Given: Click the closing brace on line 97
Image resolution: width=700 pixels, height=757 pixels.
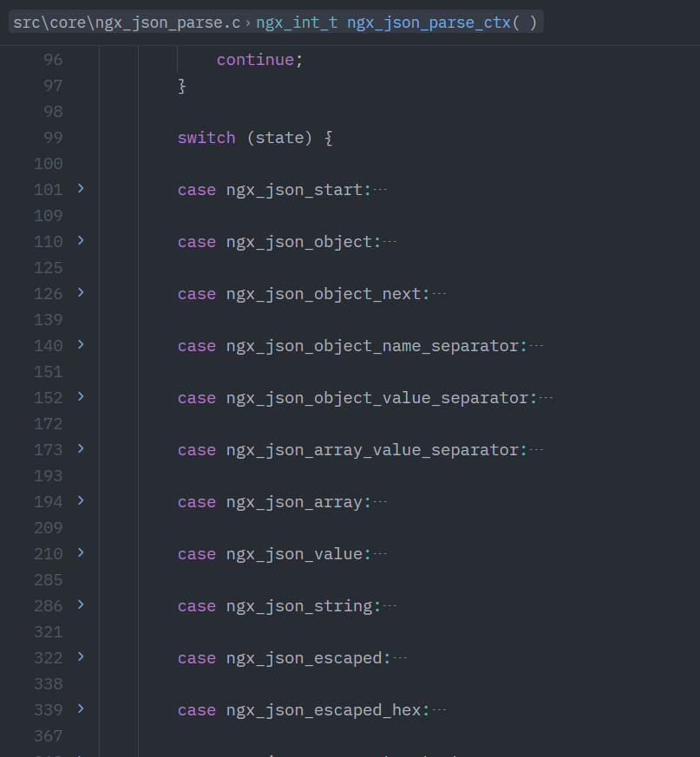Looking at the screenshot, I should pos(182,86).
